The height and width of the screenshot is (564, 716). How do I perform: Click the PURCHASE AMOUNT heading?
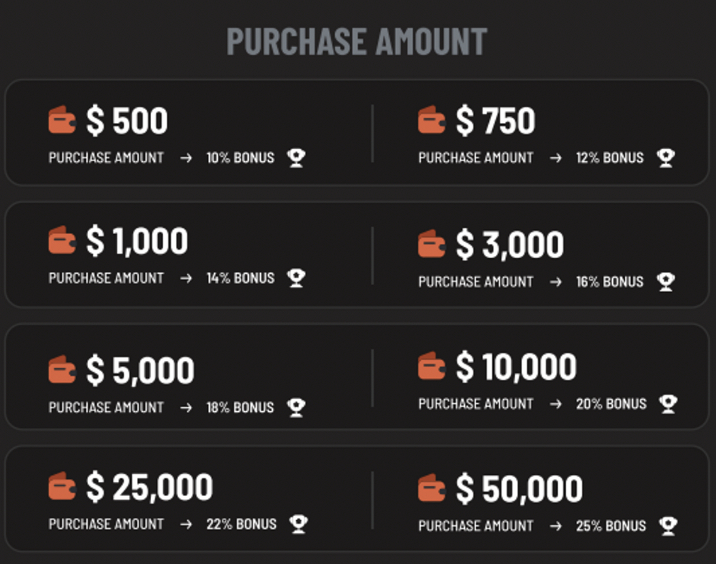pyautogui.click(x=357, y=42)
